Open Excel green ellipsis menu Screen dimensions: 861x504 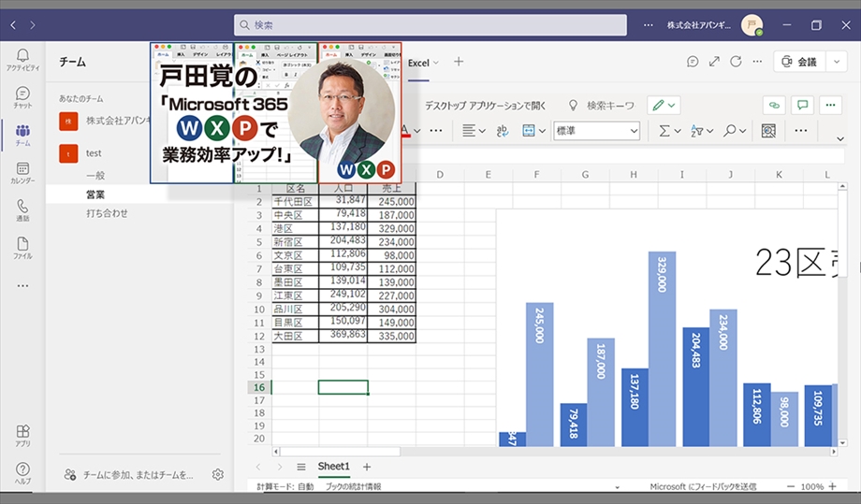(830, 105)
